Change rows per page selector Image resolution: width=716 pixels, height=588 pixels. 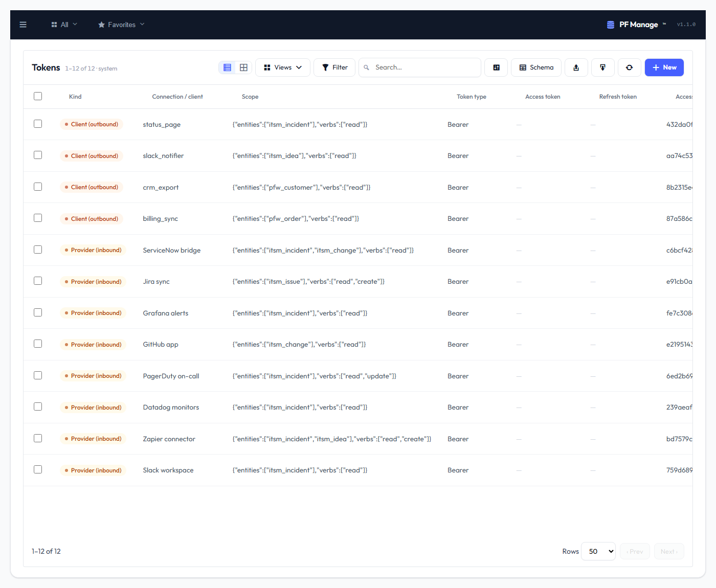pos(598,551)
